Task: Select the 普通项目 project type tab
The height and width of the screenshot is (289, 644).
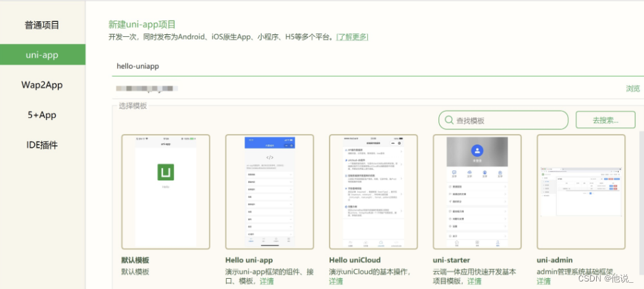Action: coord(42,25)
